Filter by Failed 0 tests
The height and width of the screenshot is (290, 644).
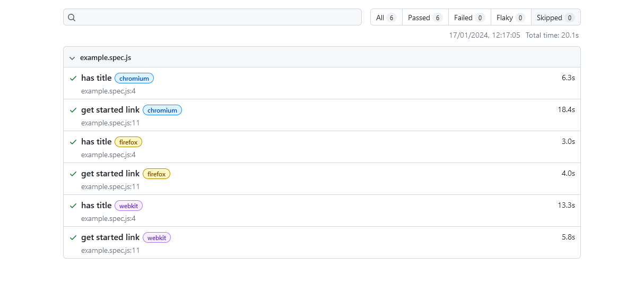(x=469, y=18)
